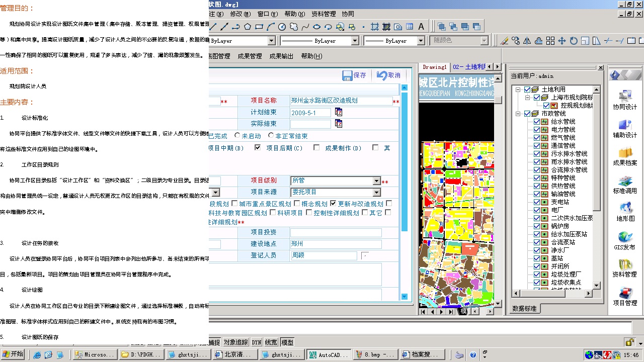This screenshot has height=362, width=644.
Task: Select the Hatch pattern tool
Action: click(x=375, y=27)
